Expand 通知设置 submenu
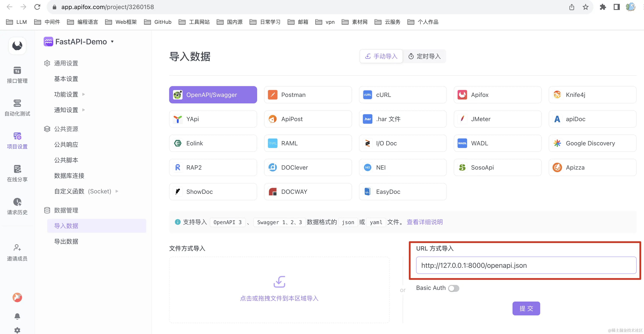 (83, 110)
